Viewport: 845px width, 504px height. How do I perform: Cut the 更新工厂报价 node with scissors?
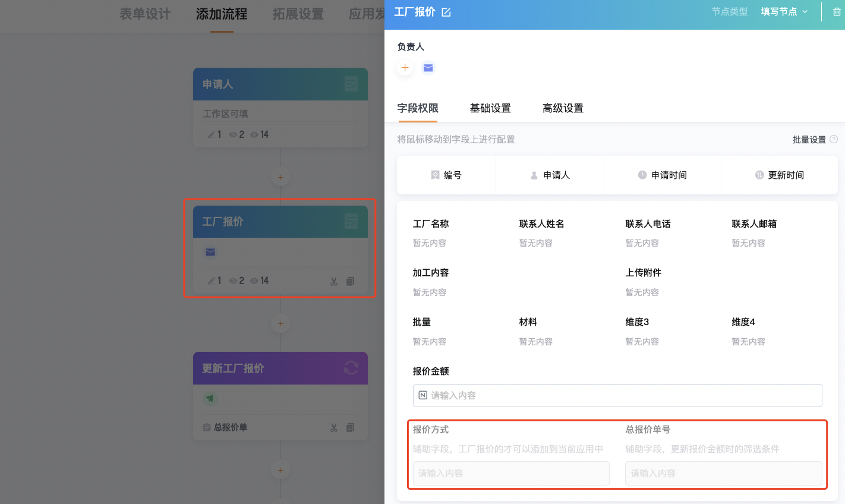334,428
